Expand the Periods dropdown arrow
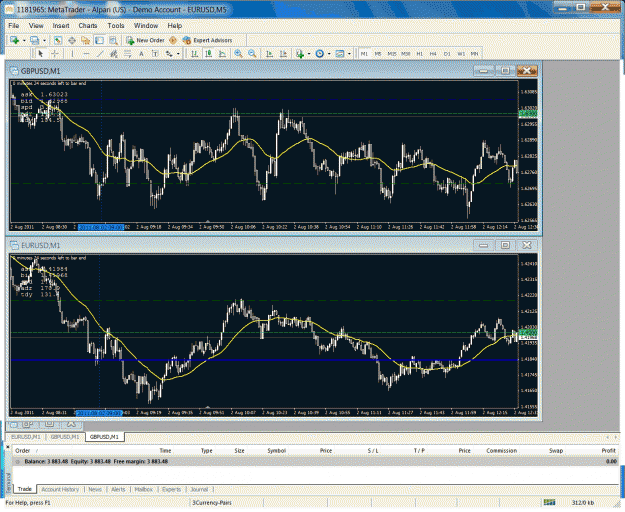 tap(329, 54)
